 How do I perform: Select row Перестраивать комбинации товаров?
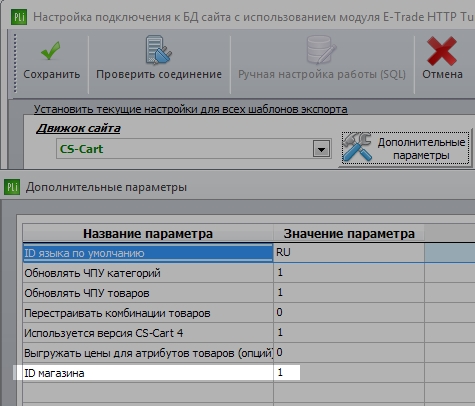[x=148, y=313]
